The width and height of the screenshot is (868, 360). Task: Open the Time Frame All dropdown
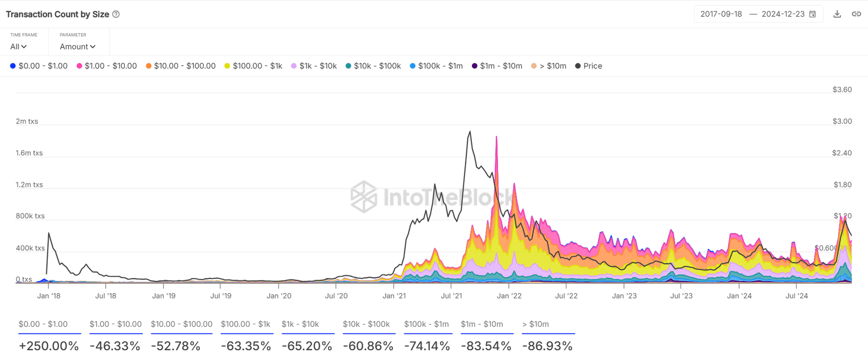tap(18, 47)
